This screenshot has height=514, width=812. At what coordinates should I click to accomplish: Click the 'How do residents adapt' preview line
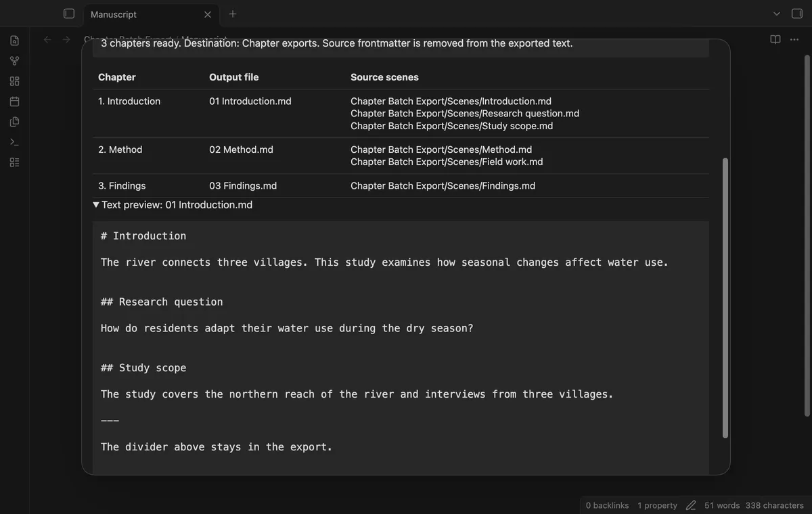tap(287, 328)
